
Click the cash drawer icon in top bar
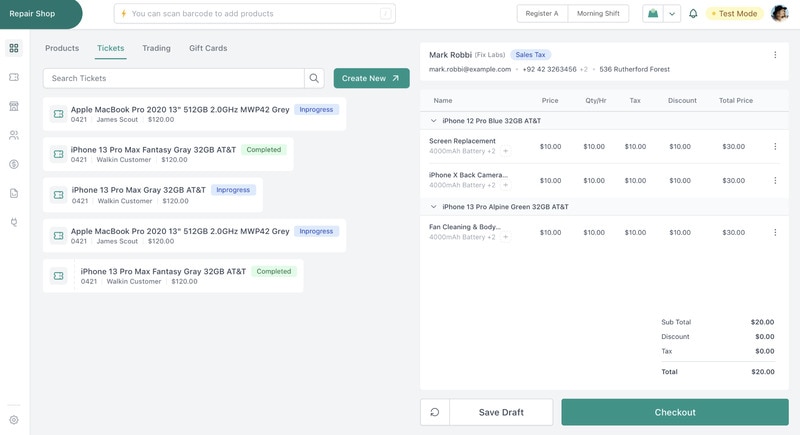(x=653, y=14)
